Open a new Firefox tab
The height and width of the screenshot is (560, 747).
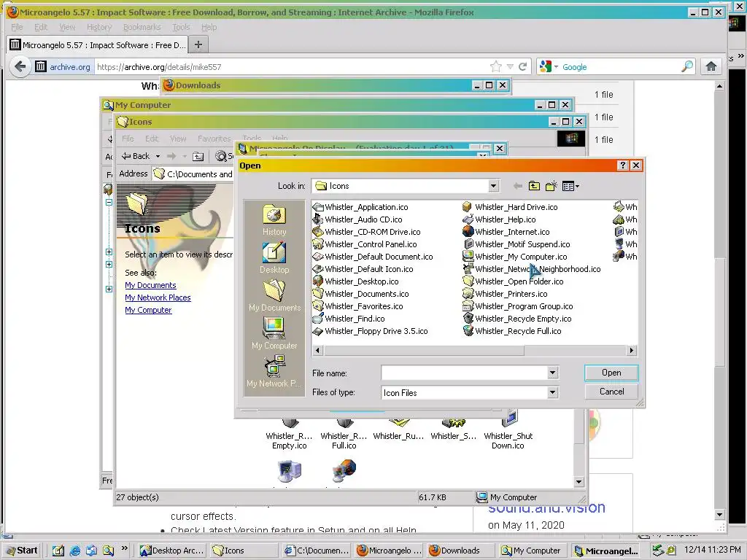(198, 44)
